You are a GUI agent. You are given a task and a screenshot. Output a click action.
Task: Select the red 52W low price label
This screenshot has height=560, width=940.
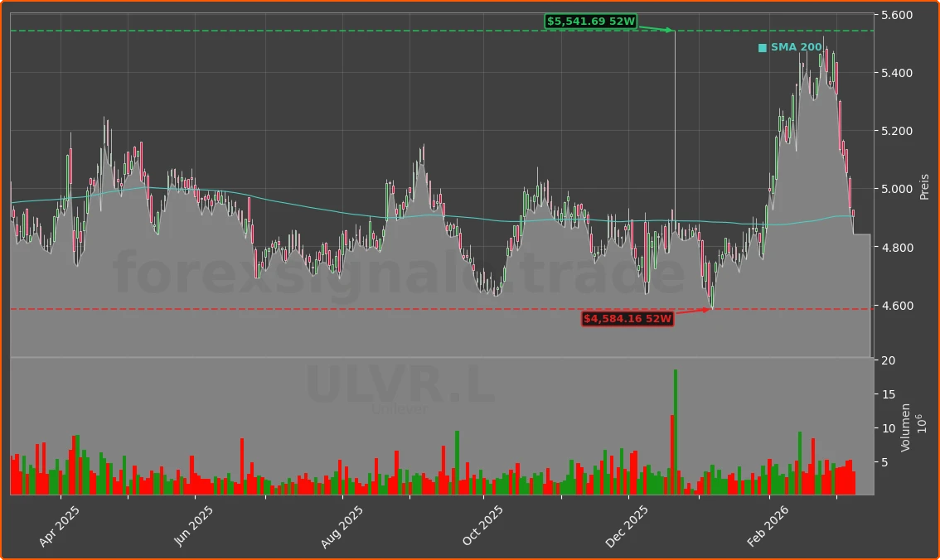[627, 318]
